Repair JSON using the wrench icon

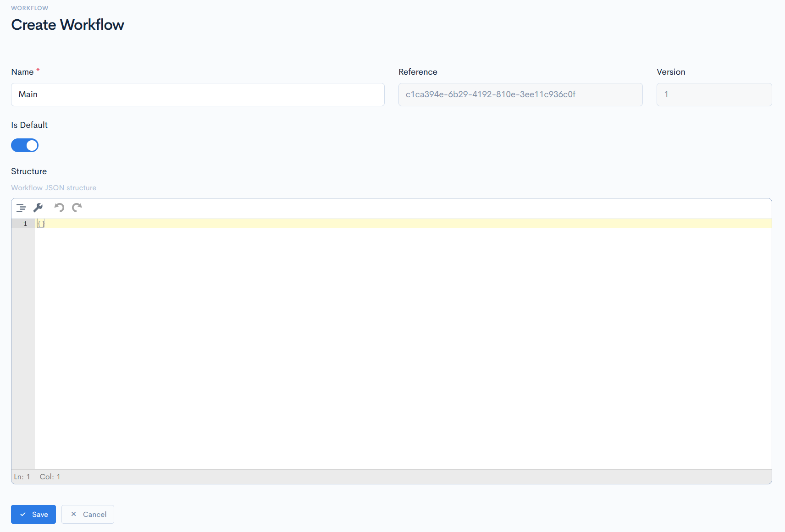(x=39, y=208)
